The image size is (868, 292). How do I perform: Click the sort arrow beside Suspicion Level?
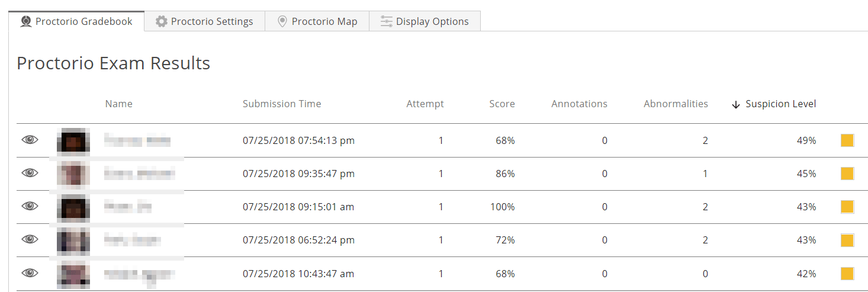click(736, 104)
